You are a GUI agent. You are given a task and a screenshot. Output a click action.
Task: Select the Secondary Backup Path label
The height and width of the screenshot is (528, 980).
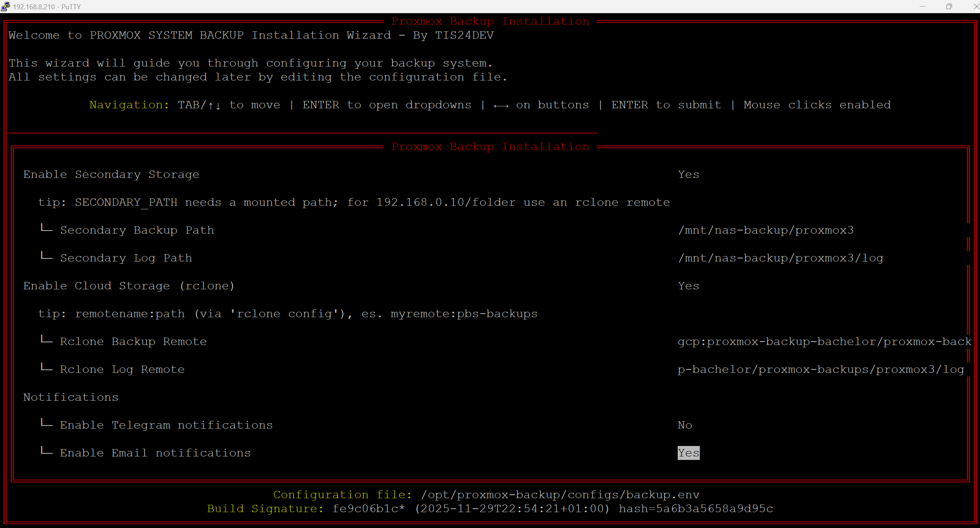(137, 230)
